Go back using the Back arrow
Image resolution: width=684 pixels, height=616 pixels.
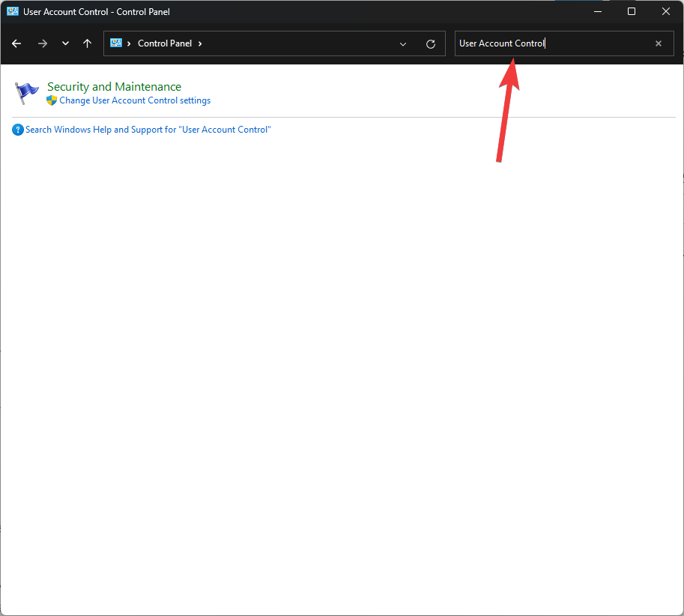pos(16,43)
